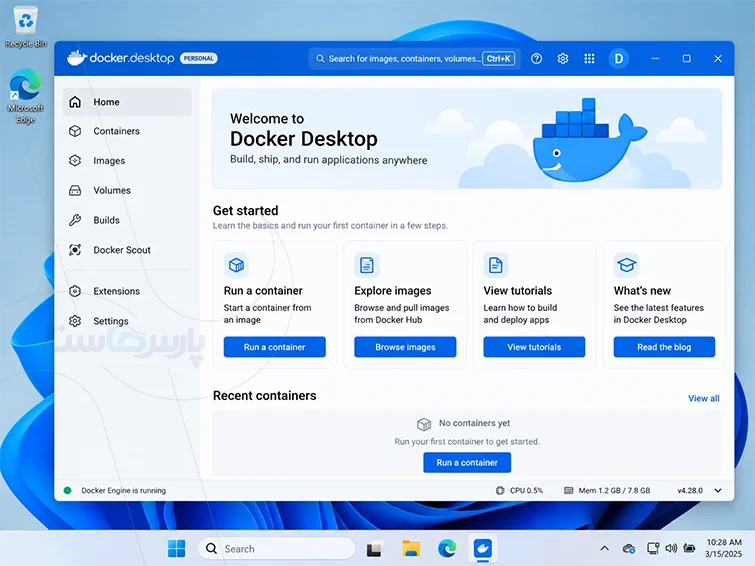
Task: Click the Run a container cube icon
Action: 236,265
